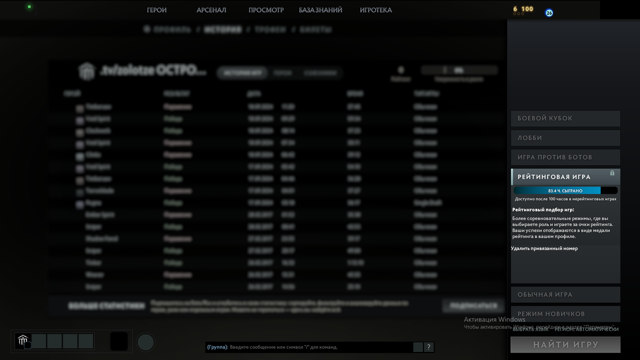The height and width of the screenshot is (360, 640).
Task: Open the Clockwerk match row
Action: point(278,131)
